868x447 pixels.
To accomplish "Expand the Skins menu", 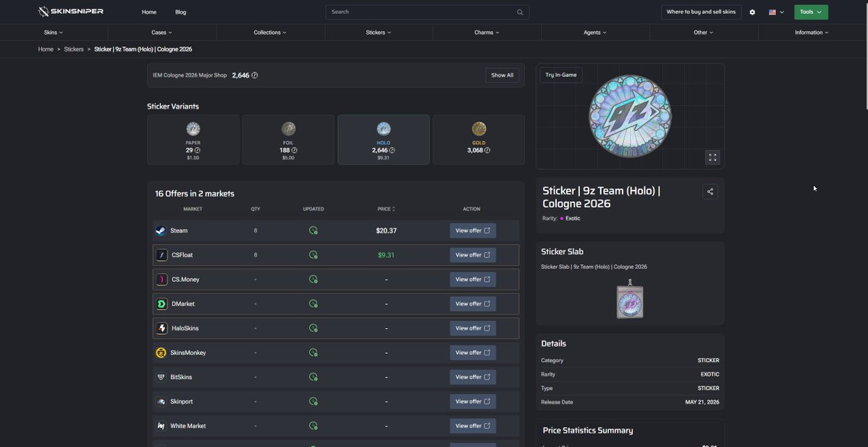I will (x=54, y=32).
